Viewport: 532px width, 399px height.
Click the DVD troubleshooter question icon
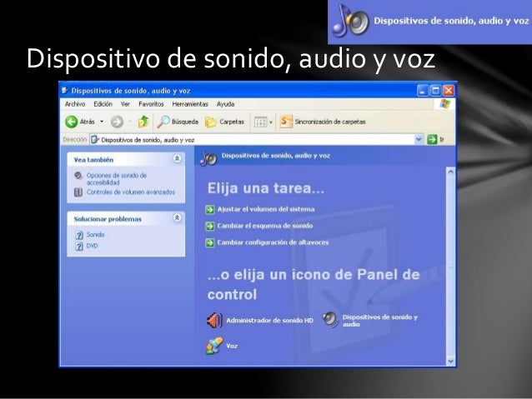[x=78, y=246]
